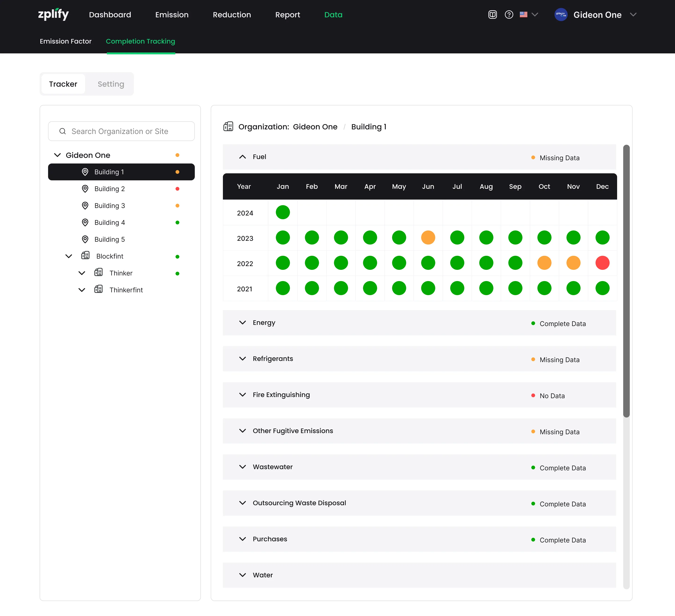Click the help question mark icon
The image size is (675, 616).
[x=509, y=14]
